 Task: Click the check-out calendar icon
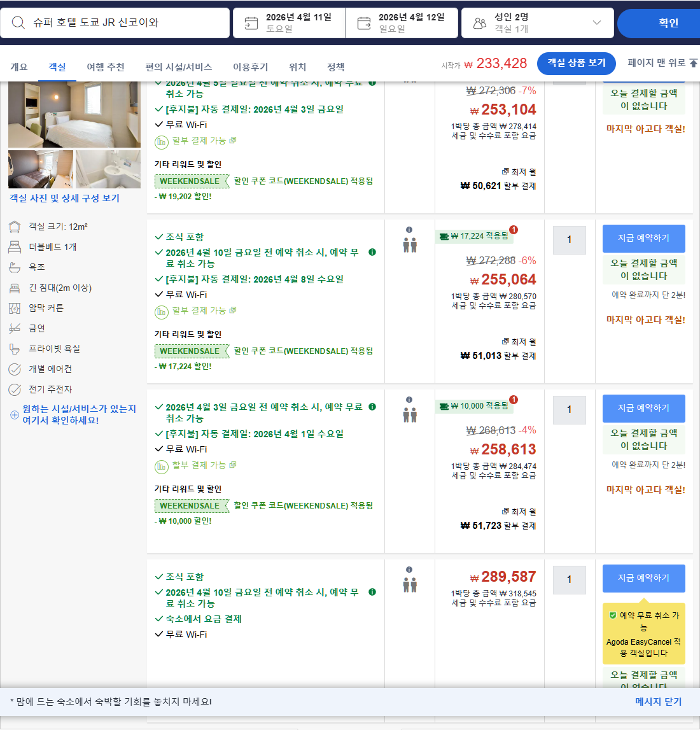[x=365, y=23]
